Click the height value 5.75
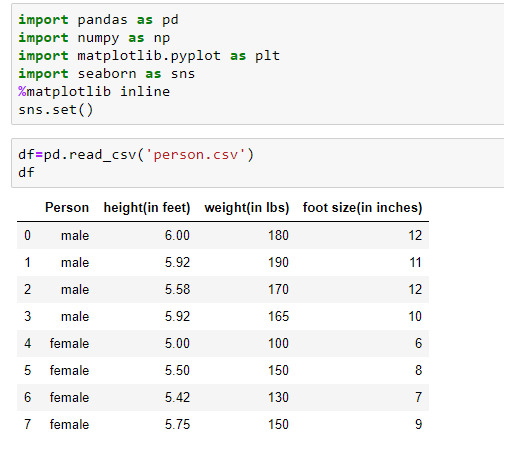Screen dimensions: 506x458 pyautogui.click(x=177, y=424)
